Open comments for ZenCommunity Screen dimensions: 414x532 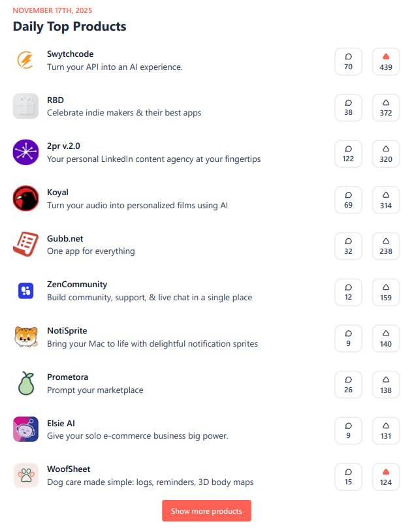pos(348,292)
